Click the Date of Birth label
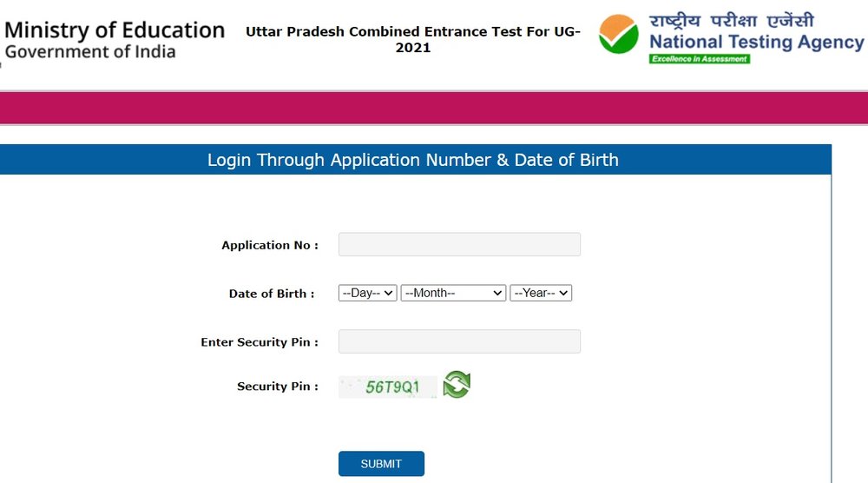Screen dimensions: 868x483 coord(271,294)
